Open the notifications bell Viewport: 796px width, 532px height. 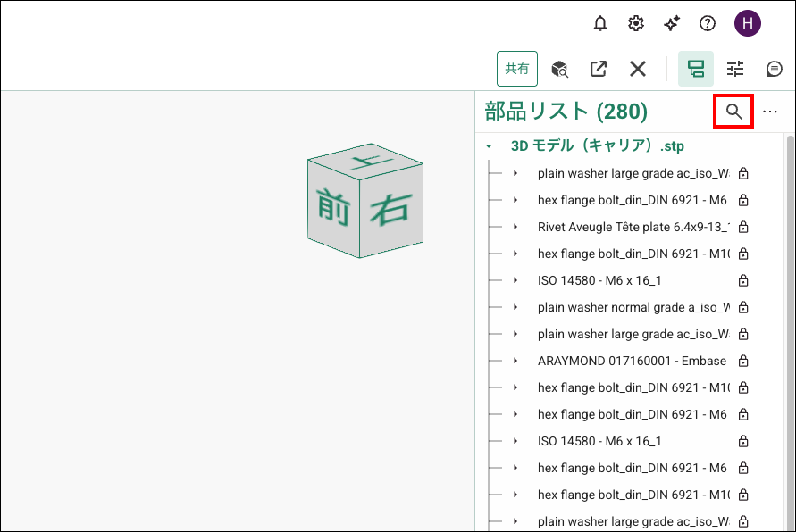(x=600, y=23)
